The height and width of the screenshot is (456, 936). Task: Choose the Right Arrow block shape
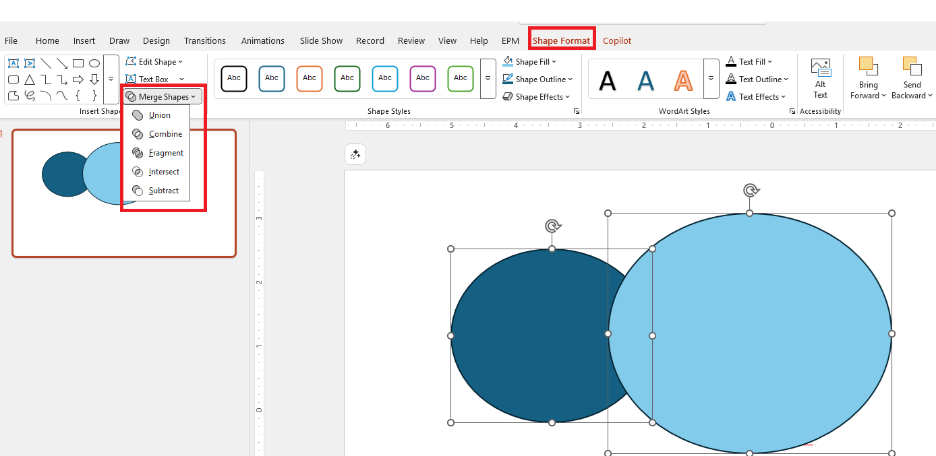[x=78, y=79]
